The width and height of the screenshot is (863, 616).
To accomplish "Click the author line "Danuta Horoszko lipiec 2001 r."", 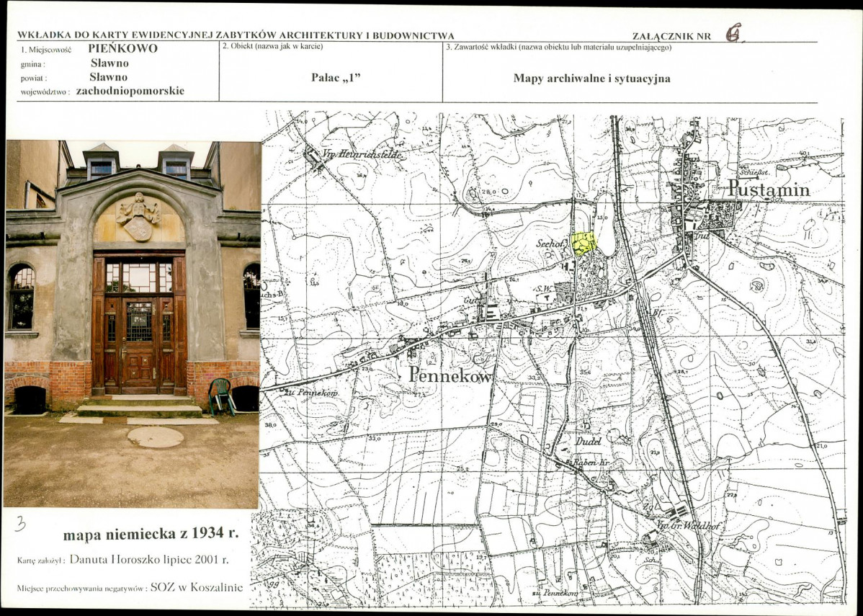I will click(149, 559).
